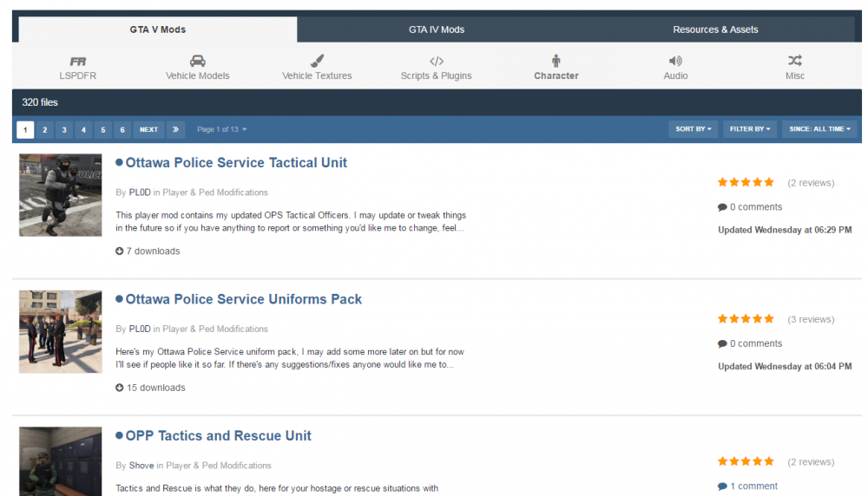Go to page 3
Viewport: 868px width, 496px height.
(64, 130)
